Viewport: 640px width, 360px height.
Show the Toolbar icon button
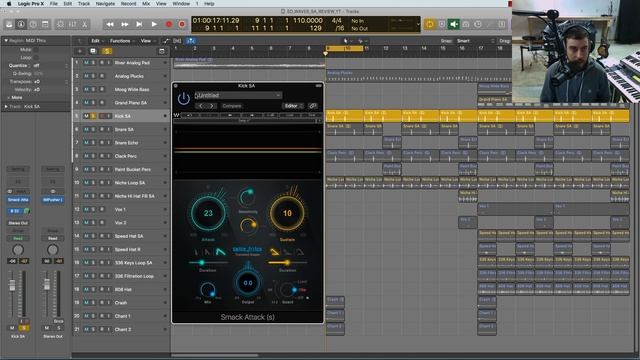click(x=45, y=24)
